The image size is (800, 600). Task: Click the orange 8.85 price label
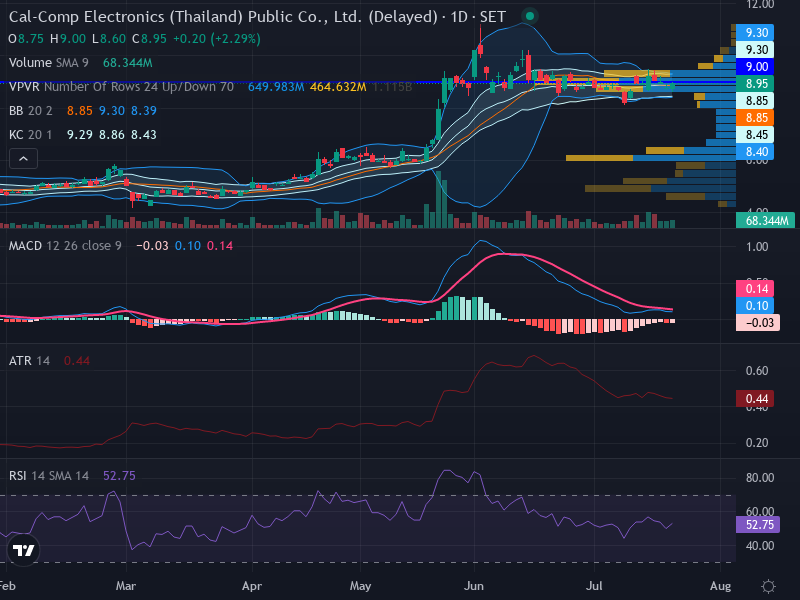pos(755,118)
